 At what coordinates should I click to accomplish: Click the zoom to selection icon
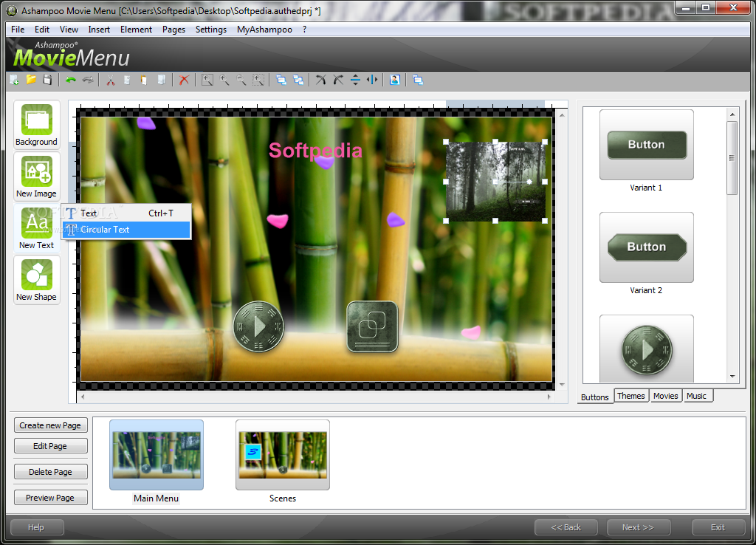pos(258,80)
